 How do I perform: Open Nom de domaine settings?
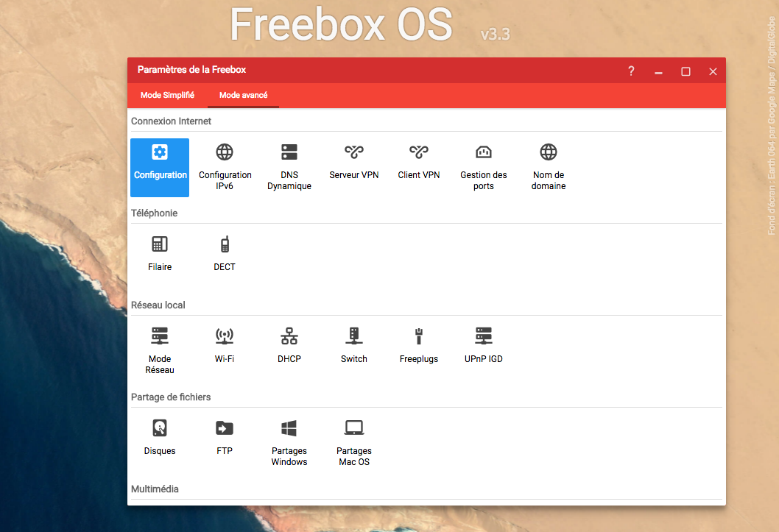(549, 167)
